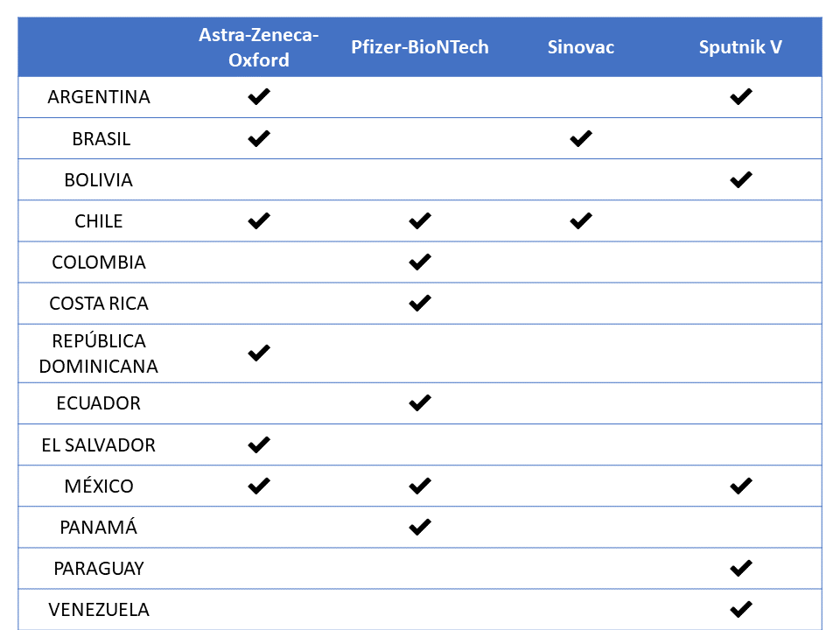Select the Astra-Zeneca-Oxford column header
Image resolution: width=840 pixels, height=630 pixels.
click(259, 47)
